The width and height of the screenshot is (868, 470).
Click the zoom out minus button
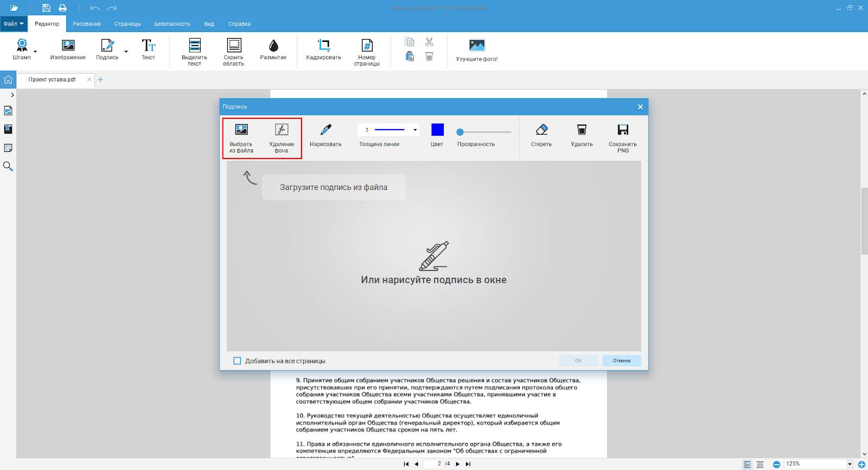[776, 465]
